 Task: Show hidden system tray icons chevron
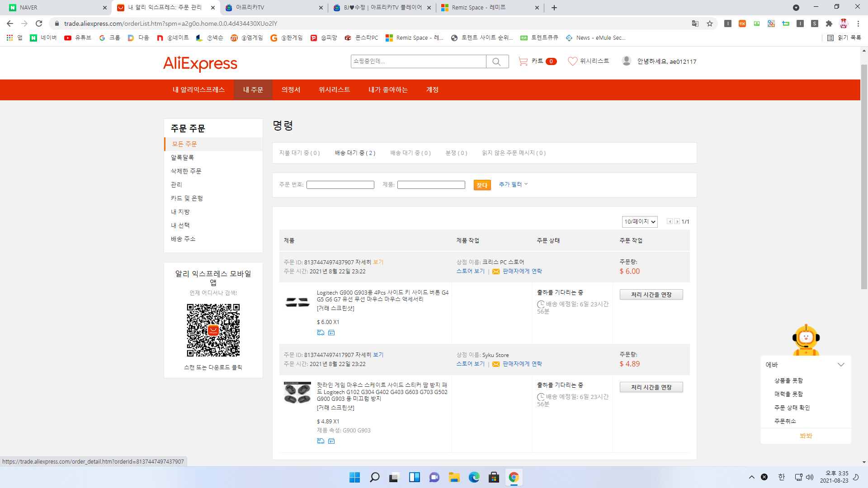(751, 477)
